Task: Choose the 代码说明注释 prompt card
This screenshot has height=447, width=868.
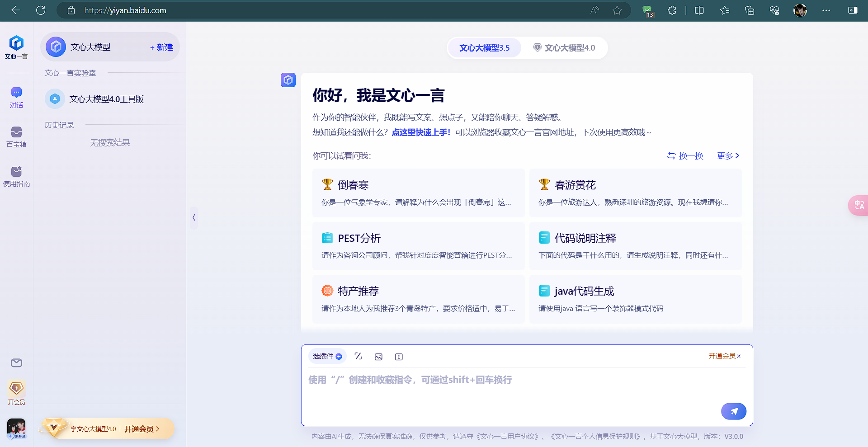Action: click(635, 246)
